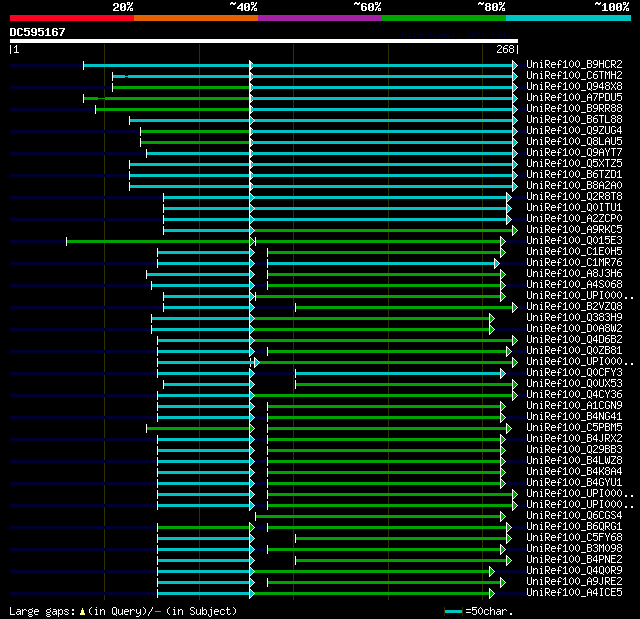The width and height of the screenshot is (640, 619).
Task: Select the UniRef100_Q0ITU1 hit
Action: (574, 208)
